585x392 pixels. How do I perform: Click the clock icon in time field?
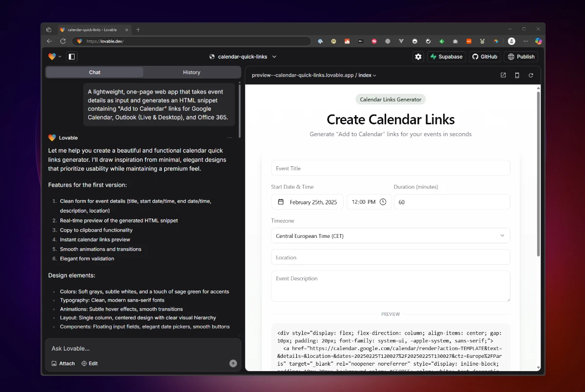point(383,202)
